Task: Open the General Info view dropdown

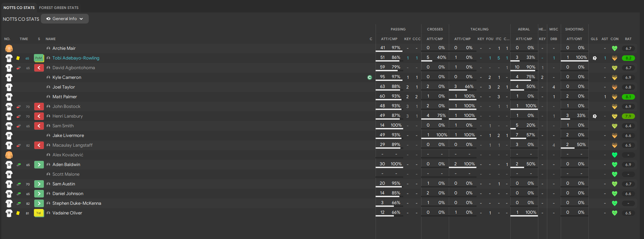Action: (x=65, y=19)
